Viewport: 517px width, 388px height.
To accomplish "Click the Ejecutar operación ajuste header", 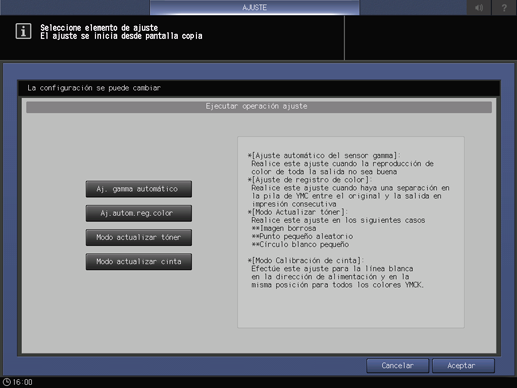I will (259, 107).
